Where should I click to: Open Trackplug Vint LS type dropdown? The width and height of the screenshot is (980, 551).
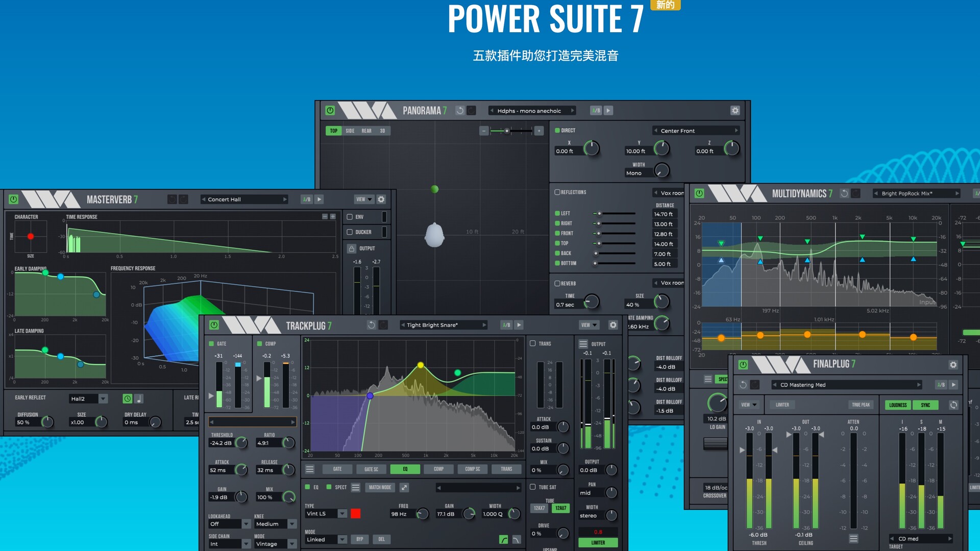(x=326, y=514)
